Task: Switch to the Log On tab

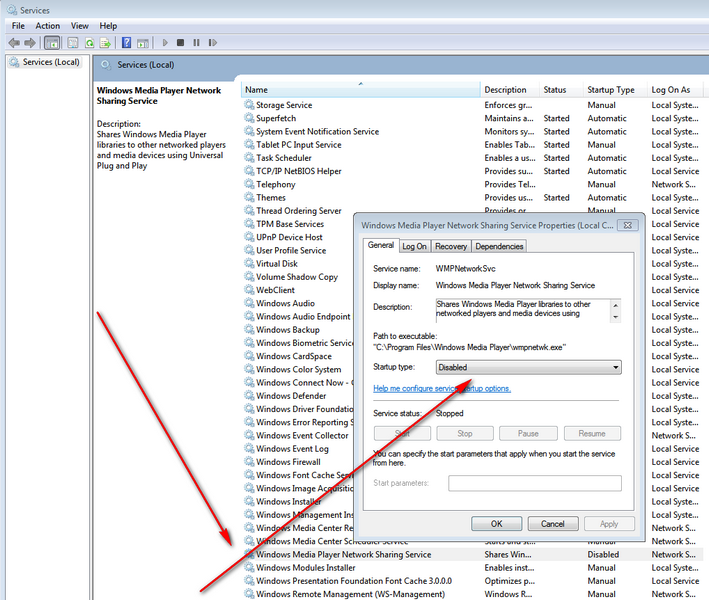Action: pyautogui.click(x=415, y=246)
